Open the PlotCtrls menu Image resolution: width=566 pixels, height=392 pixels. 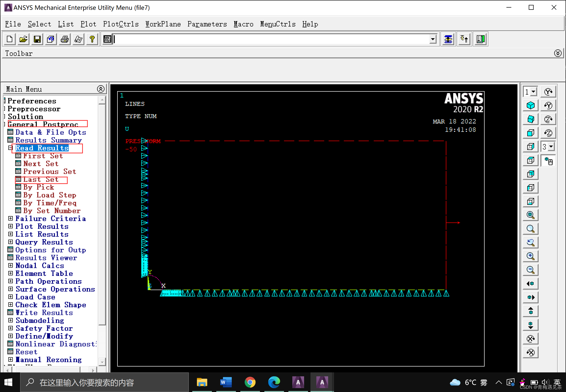[x=121, y=24]
